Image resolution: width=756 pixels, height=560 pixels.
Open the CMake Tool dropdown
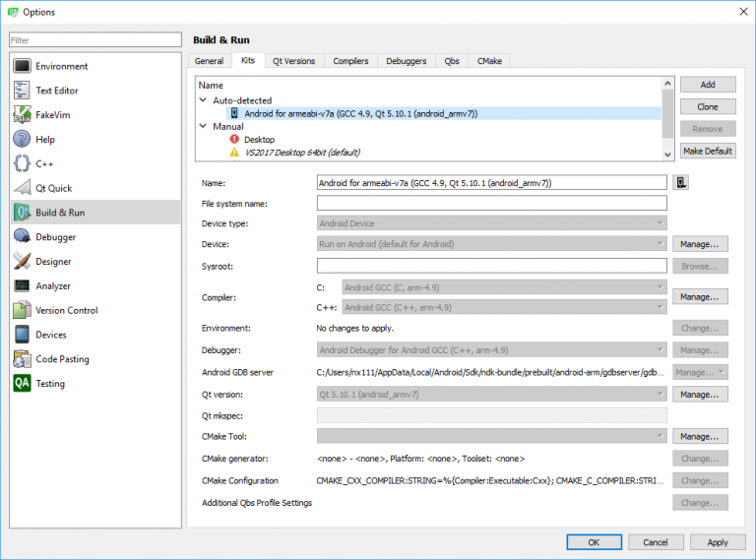[492, 436]
